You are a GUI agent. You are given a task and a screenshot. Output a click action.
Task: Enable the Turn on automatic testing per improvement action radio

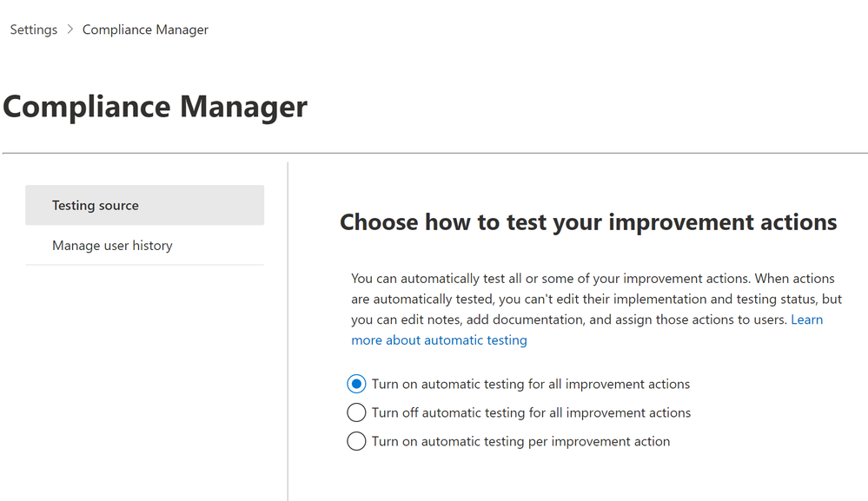(356, 441)
